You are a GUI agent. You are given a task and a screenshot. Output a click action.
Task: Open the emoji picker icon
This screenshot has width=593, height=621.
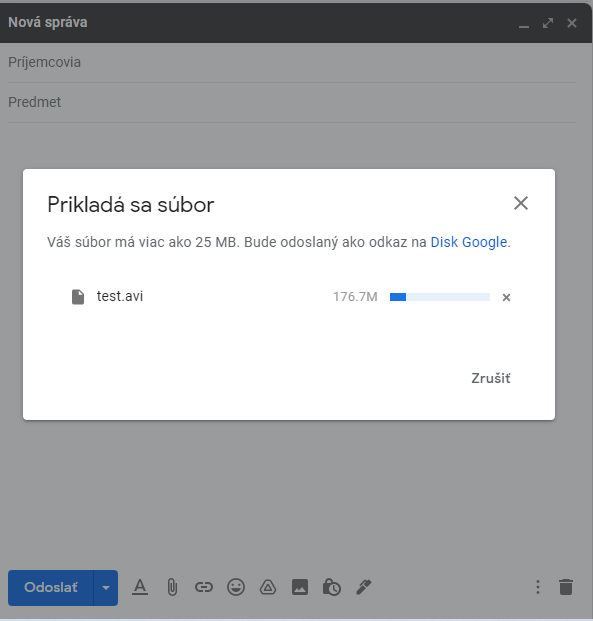236,587
